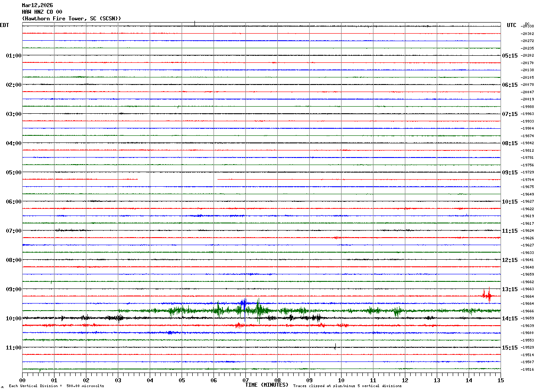Click the '10' minute tick on the axis
Image resolution: width=536 pixels, height=392 pixels.
coord(341,380)
